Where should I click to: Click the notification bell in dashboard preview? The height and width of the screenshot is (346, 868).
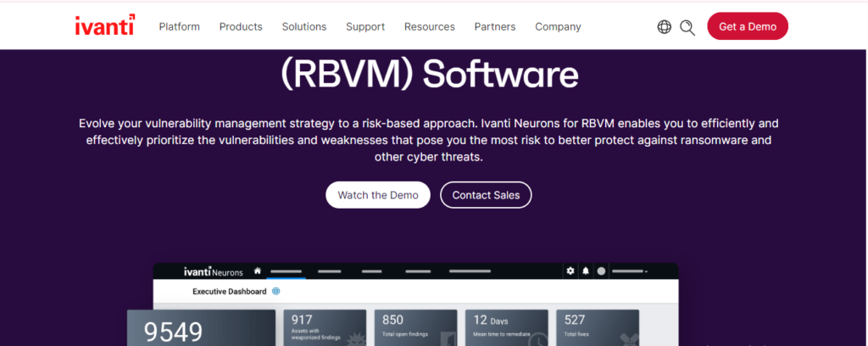point(586,271)
